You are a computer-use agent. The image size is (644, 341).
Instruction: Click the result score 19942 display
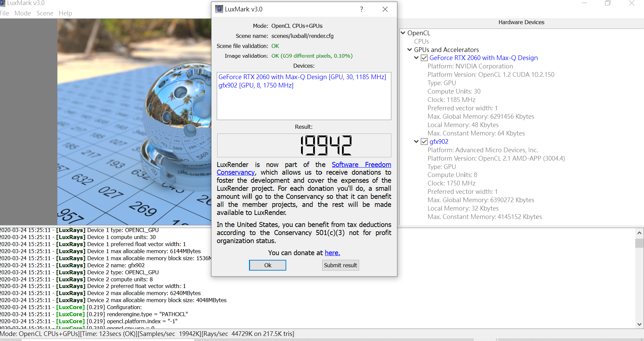tap(304, 145)
